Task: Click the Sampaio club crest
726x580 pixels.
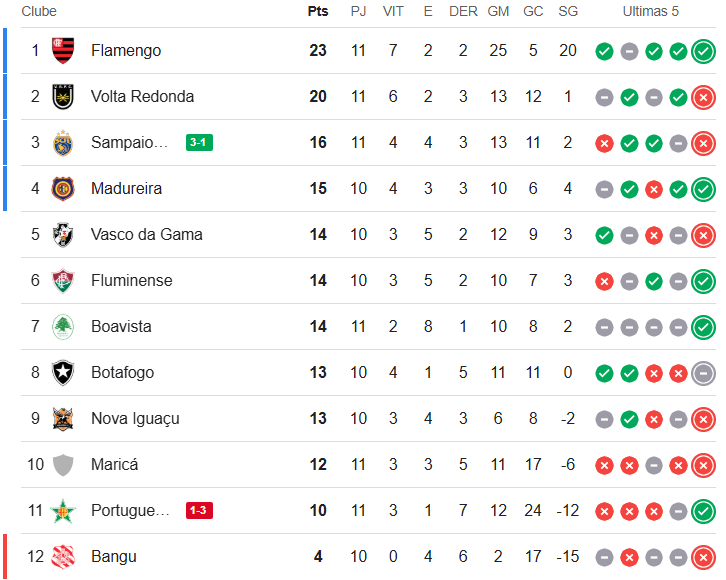Action: 63,142
